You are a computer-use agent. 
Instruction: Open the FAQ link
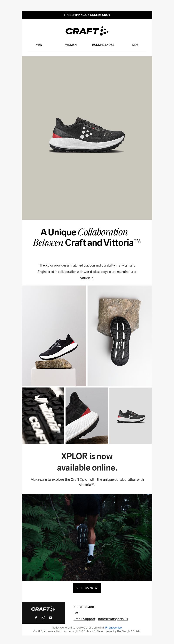(76, 613)
